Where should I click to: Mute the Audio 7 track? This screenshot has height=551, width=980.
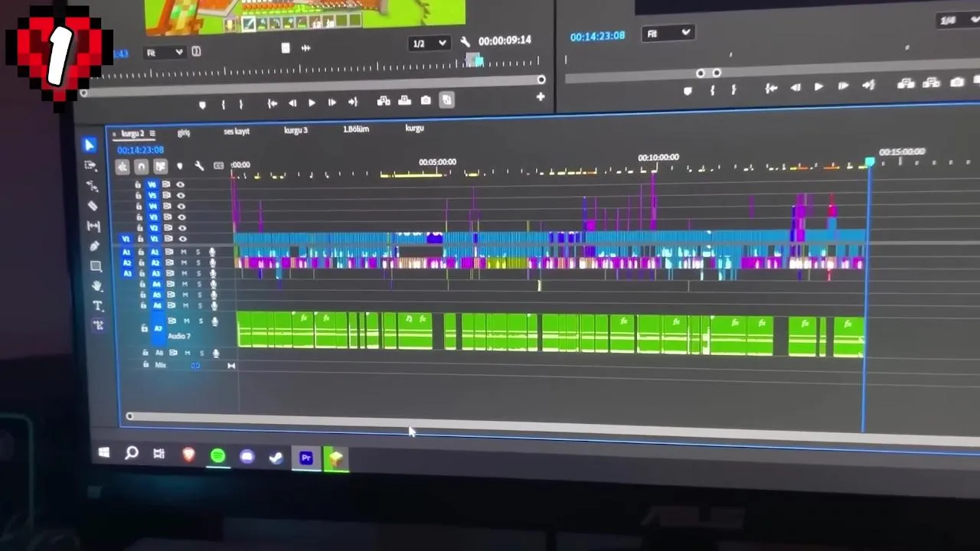point(186,321)
